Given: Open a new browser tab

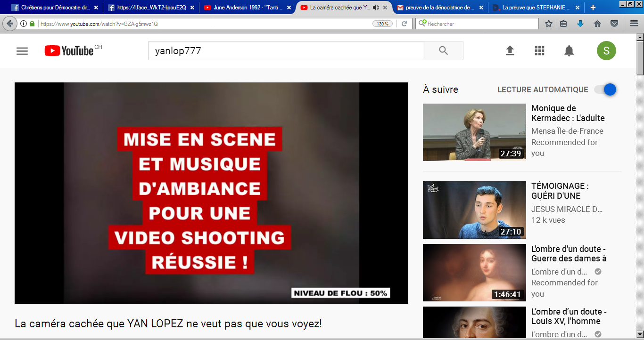Looking at the screenshot, I should click(x=593, y=8).
